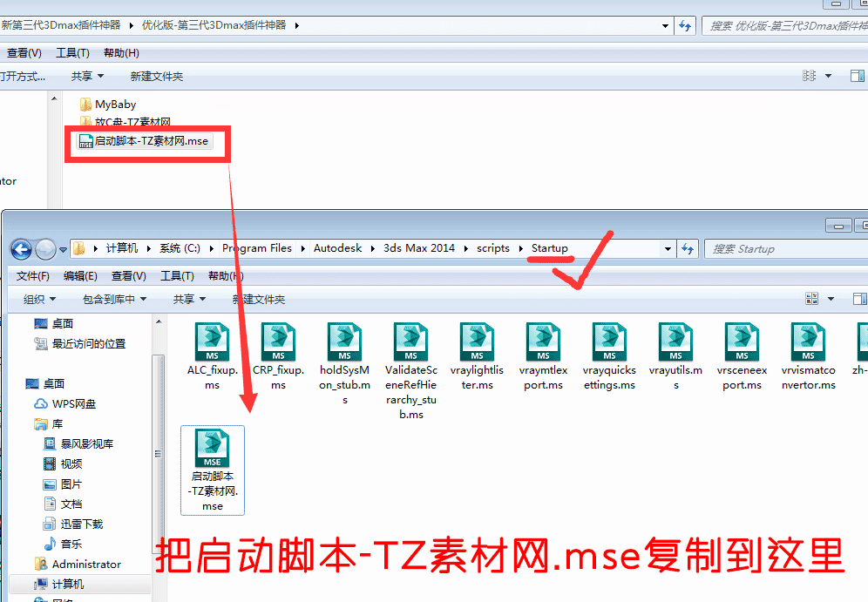This screenshot has width=868, height=602.
Task: Click 系统 (C:) breadcrumb segment
Action: pos(180,248)
